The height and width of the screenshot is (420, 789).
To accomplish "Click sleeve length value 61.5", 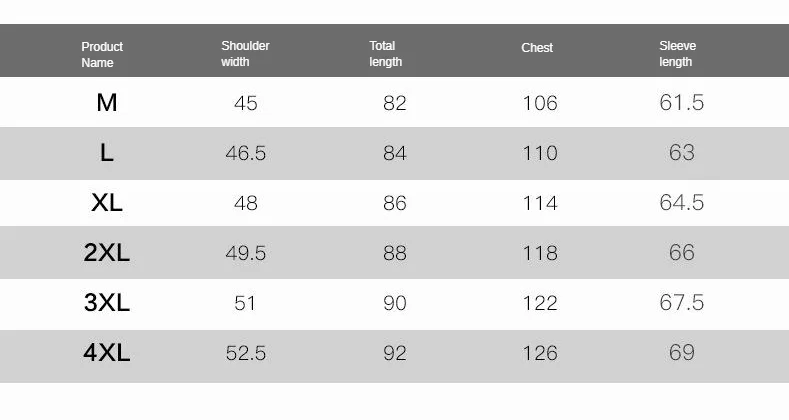I will (x=682, y=103).
